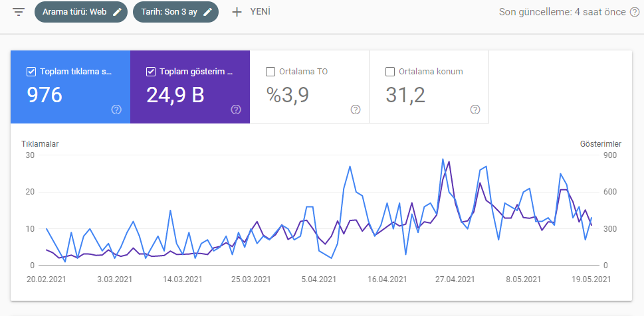Open help icon next to Son güncelleme
The width and height of the screenshot is (644, 316).
(634, 12)
